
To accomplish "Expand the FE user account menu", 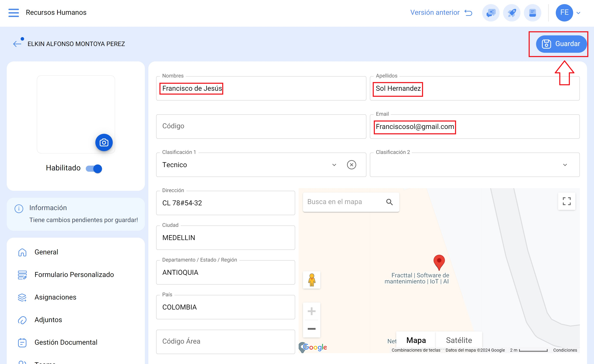I will click(578, 13).
